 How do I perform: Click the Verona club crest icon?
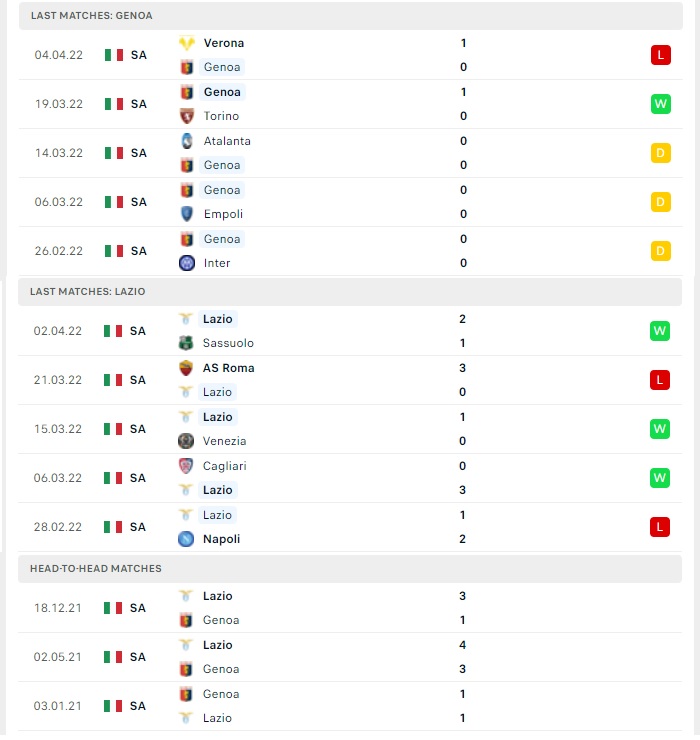[x=187, y=43]
